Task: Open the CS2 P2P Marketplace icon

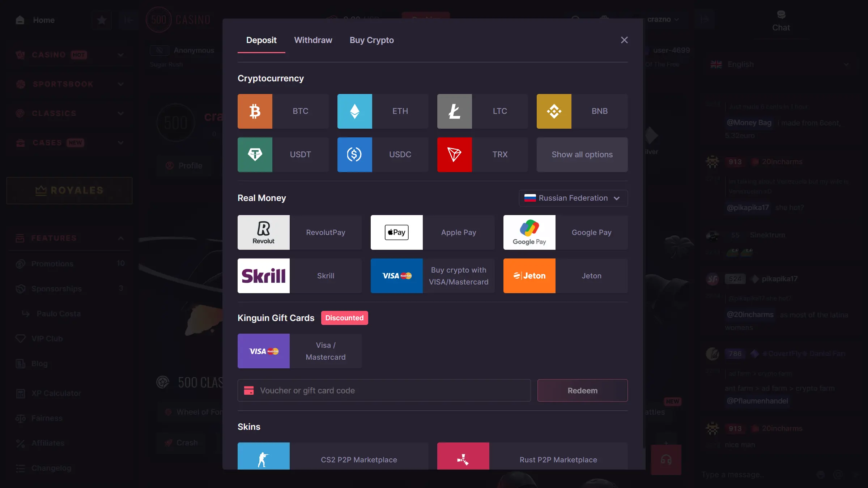Action: coord(264,456)
